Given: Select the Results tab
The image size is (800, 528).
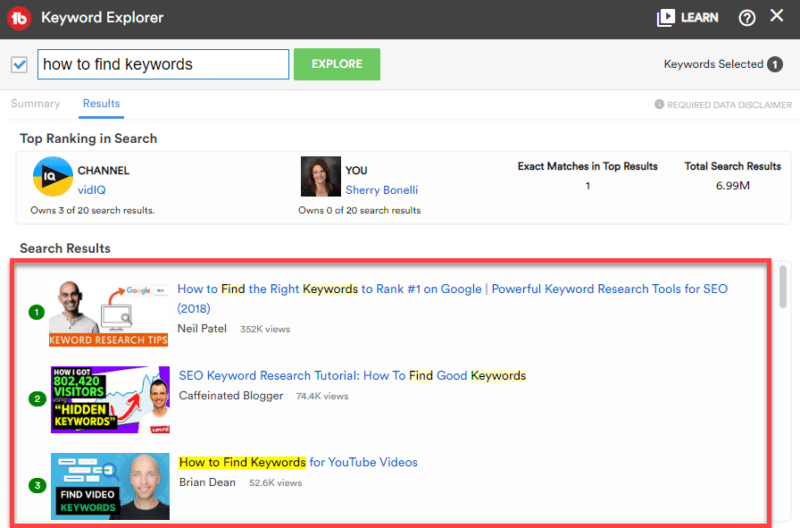Looking at the screenshot, I should click(101, 104).
